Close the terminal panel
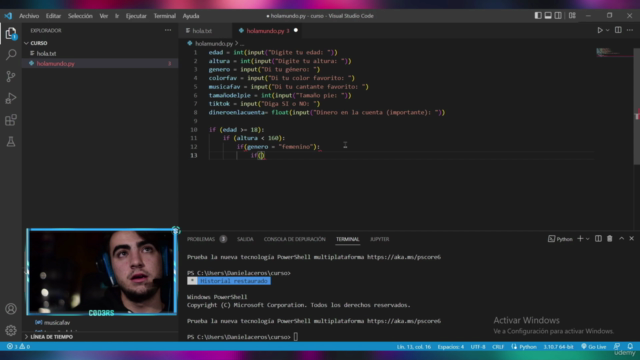This screenshot has width=640, height=360. (631, 239)
